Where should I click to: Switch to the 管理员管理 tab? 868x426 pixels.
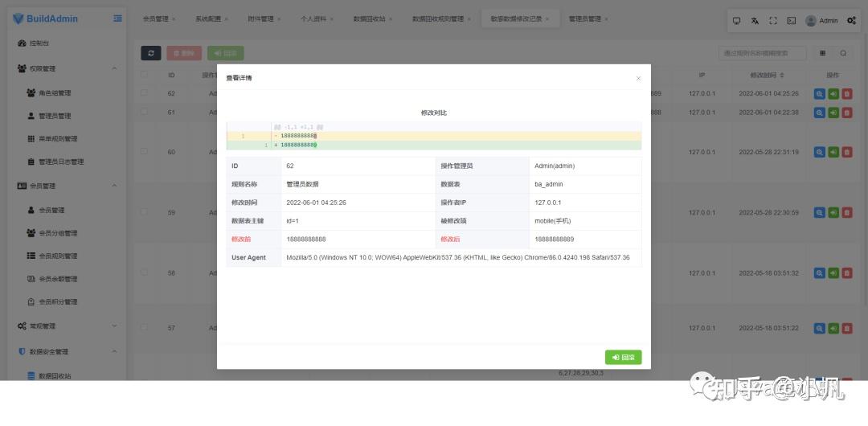coord(584,18)
